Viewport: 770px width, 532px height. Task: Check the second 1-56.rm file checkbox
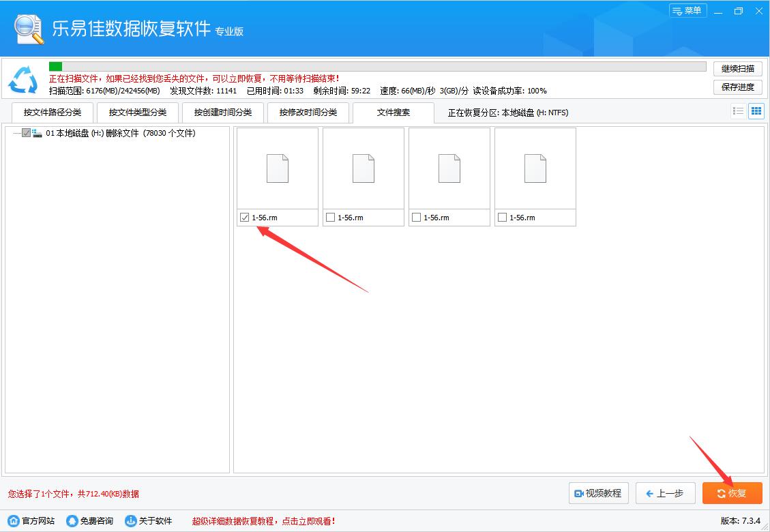tap(331, 217)
